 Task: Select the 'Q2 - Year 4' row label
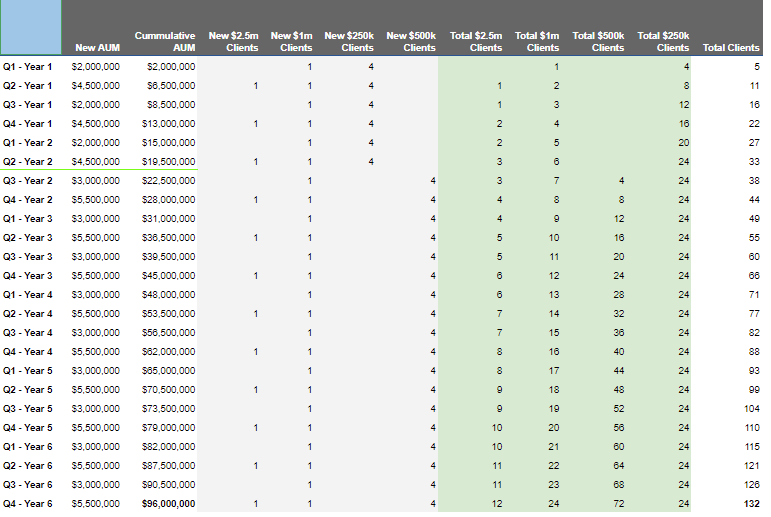28,314
